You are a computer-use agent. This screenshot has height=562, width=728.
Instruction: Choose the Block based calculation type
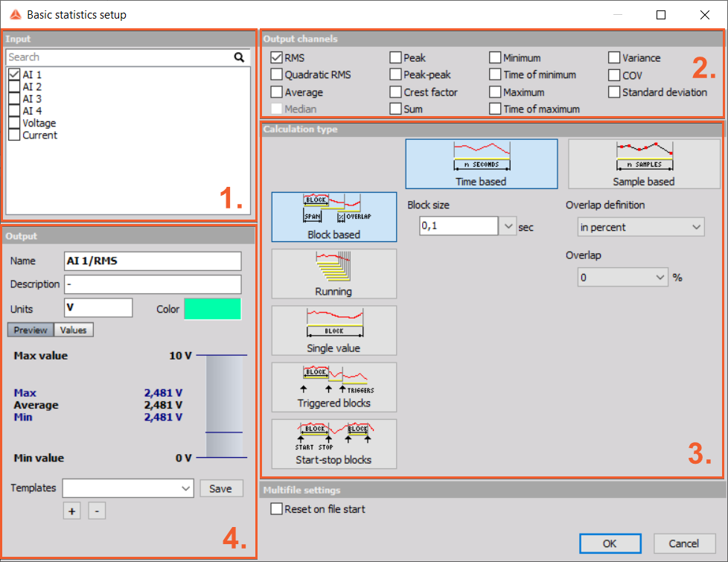coord(333,217)
